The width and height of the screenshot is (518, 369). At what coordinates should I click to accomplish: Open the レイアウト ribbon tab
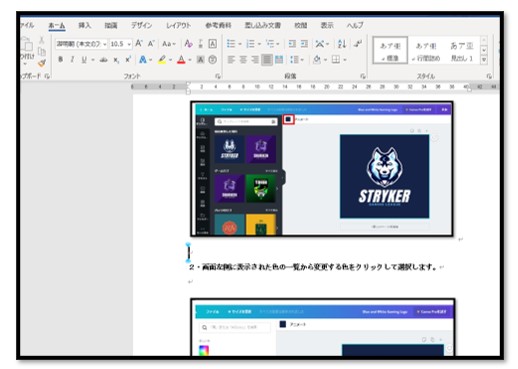point(179,25)
